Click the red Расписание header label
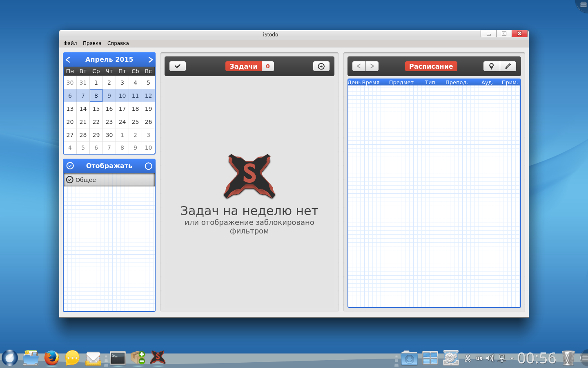 click(431, 66)
